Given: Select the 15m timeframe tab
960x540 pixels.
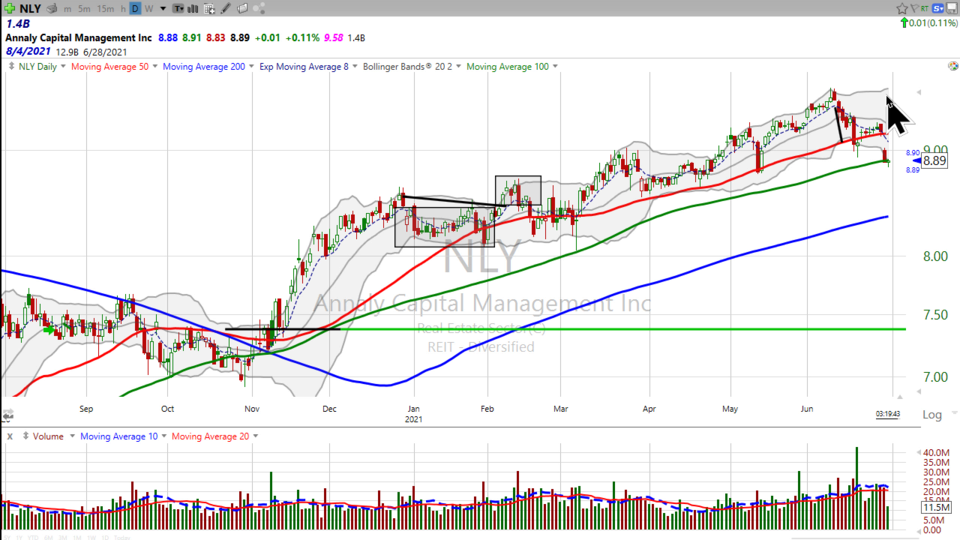Looking at the screenshot, I should click(x=104, y=8).
